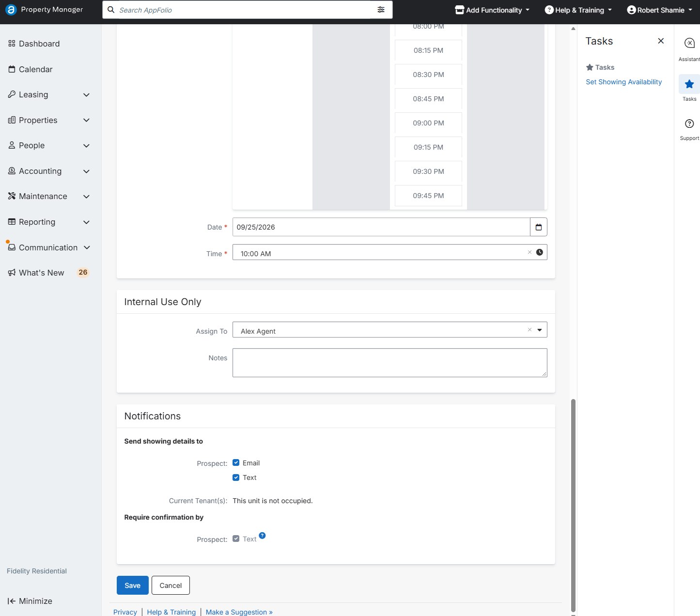Expand the Properties menu chevron
The image size is (700, 616).
point(86,120)
